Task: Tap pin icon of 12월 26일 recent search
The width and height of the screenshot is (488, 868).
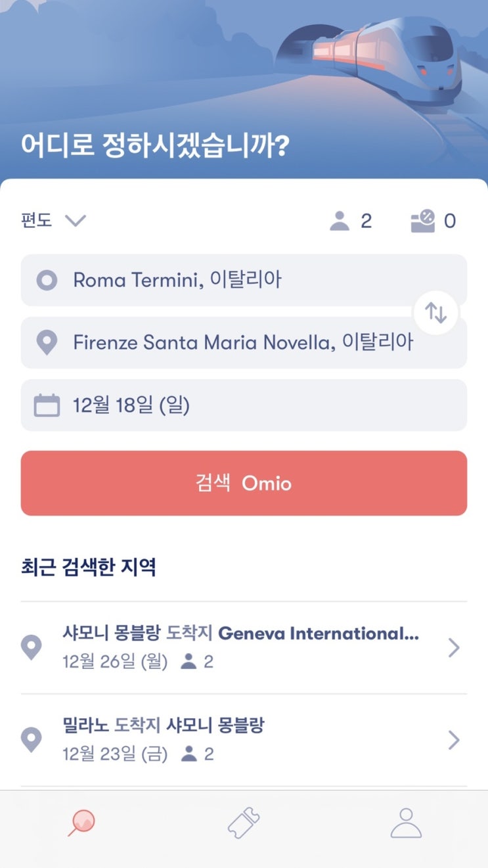Action: point(32,648)
